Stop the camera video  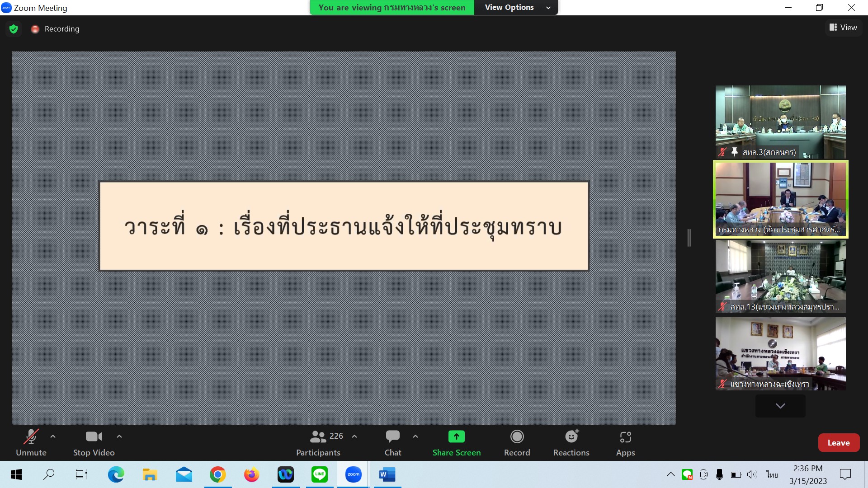(x=94, y=443)
